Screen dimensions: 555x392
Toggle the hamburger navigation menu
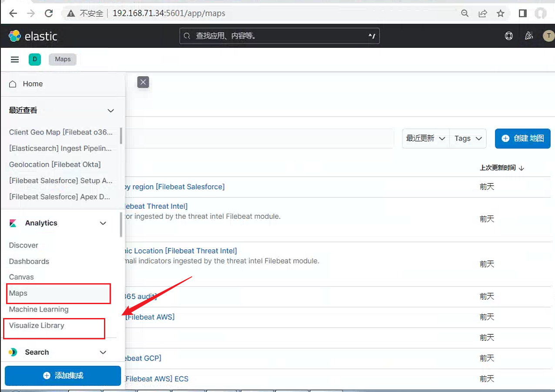(15, 60)
